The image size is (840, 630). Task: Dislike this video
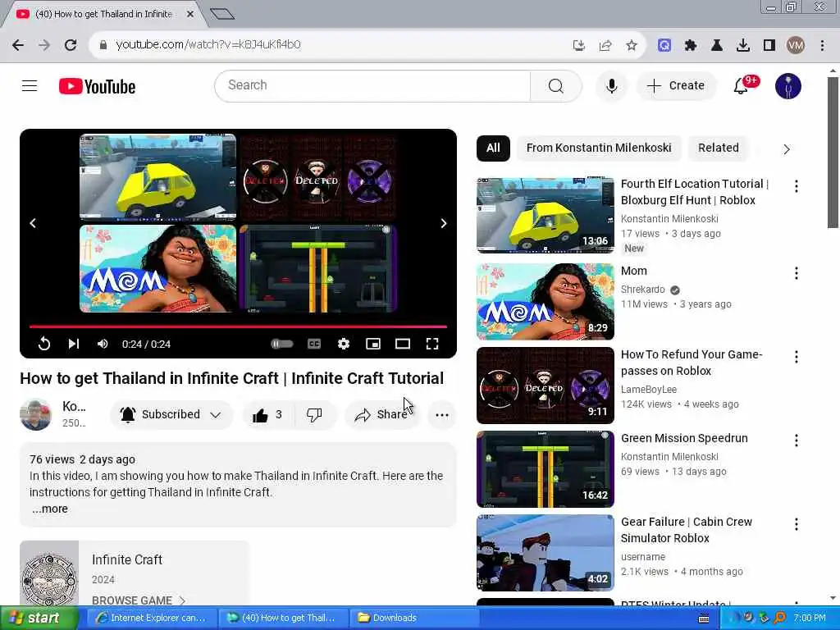(314, 414)
